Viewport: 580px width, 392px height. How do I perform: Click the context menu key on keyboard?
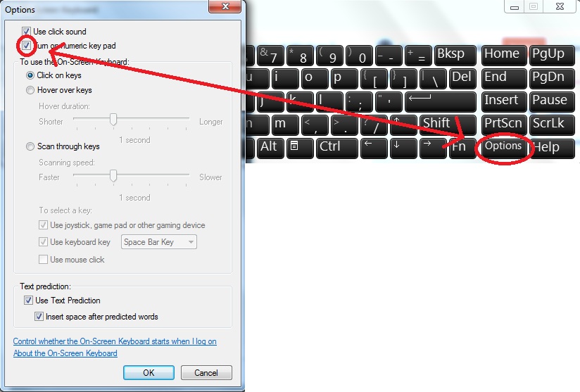pyautogui.click(x=300, y=148)
